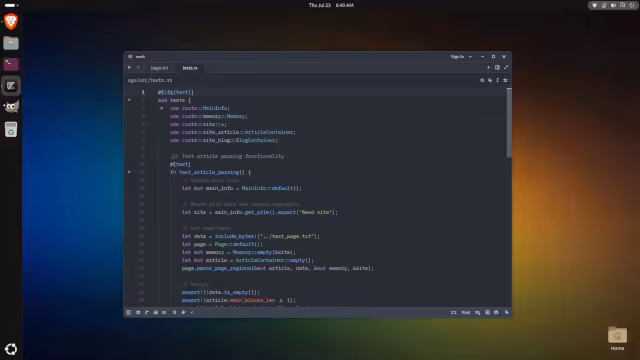
Task: Click the 'work' project name in the title bar
Action: coord(140,57)
